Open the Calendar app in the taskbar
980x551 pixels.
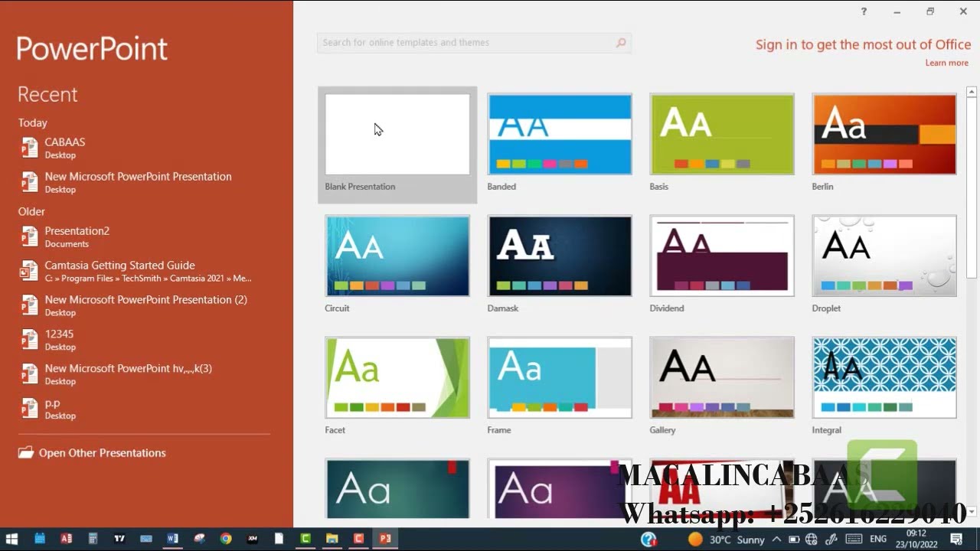click(40, 539)
